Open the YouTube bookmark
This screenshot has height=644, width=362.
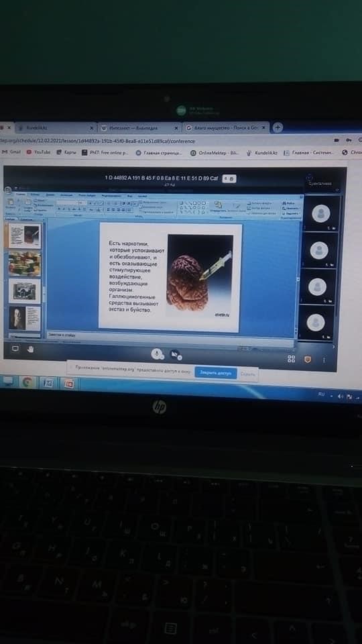39,152
